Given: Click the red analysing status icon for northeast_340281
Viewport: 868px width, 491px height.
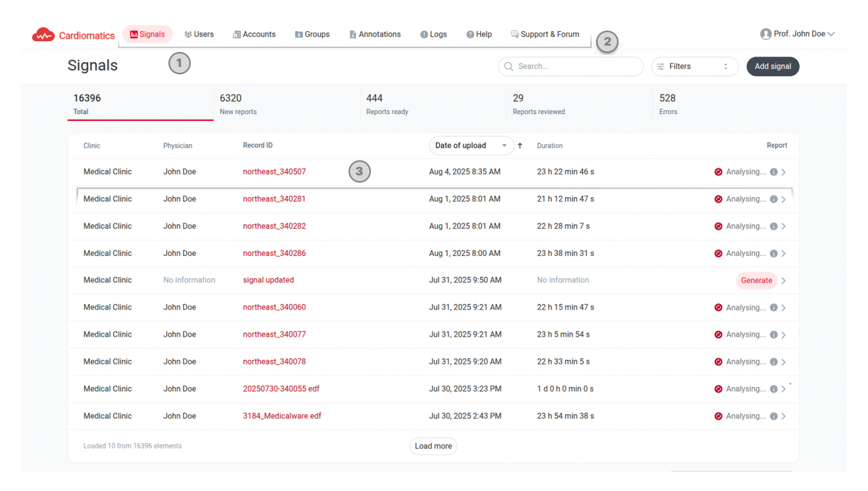Looking at the screenshot, I should (x=718, y=199).
